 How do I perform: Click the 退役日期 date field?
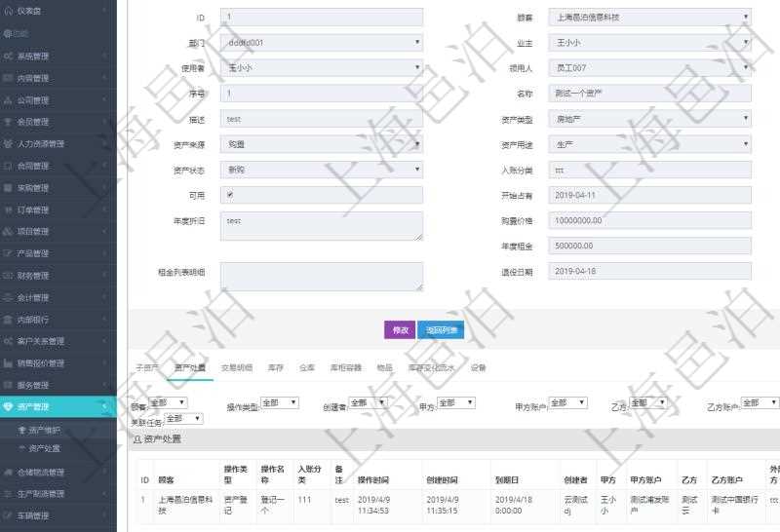click(650, 271)
